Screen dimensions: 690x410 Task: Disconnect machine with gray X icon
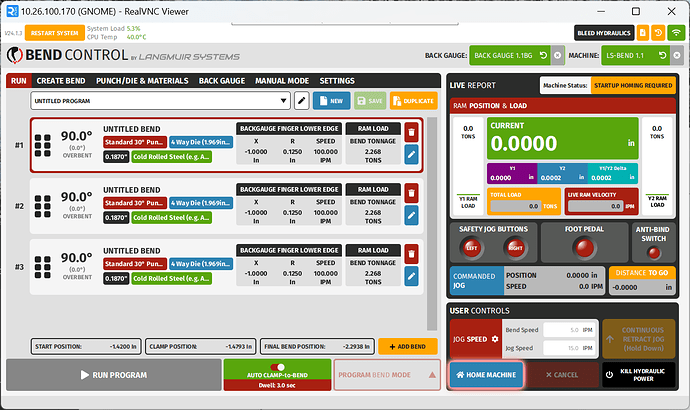pos(677,55)
